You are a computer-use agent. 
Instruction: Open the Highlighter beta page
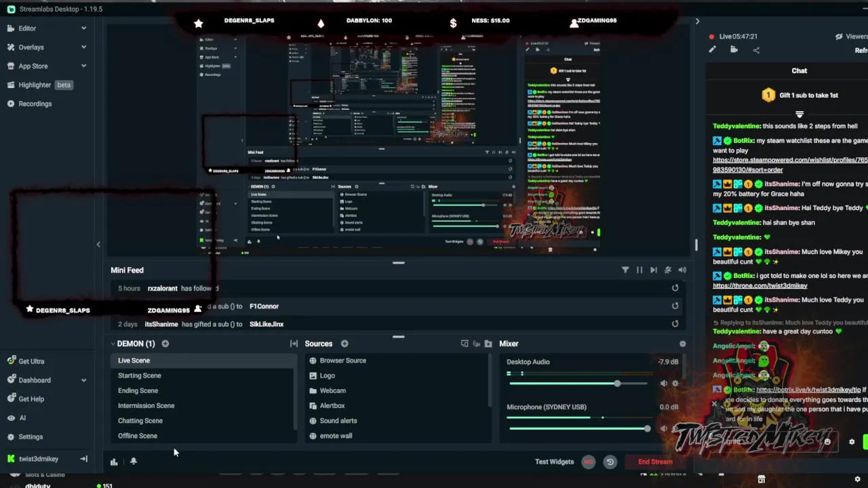(40, 85)
